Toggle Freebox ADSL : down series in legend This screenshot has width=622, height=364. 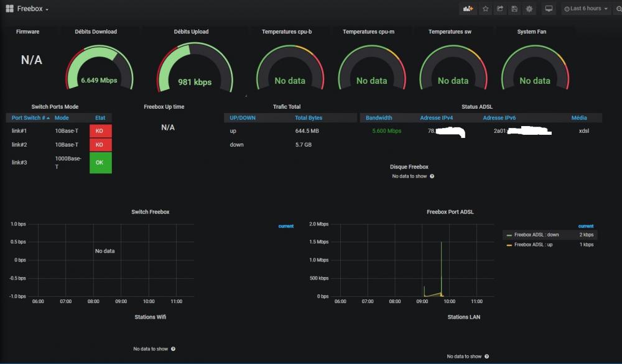click(x=536, y=235)
